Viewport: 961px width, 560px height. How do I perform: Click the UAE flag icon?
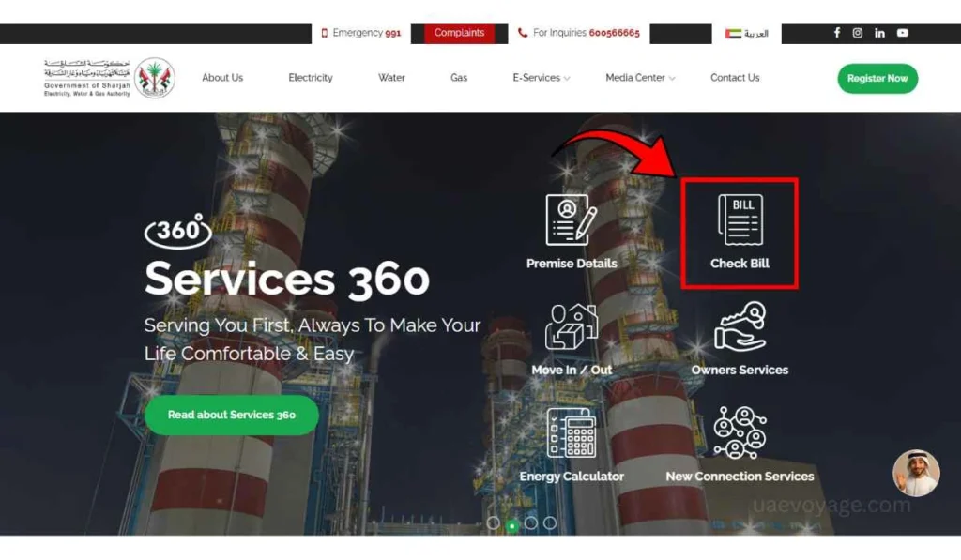[733, 34]
